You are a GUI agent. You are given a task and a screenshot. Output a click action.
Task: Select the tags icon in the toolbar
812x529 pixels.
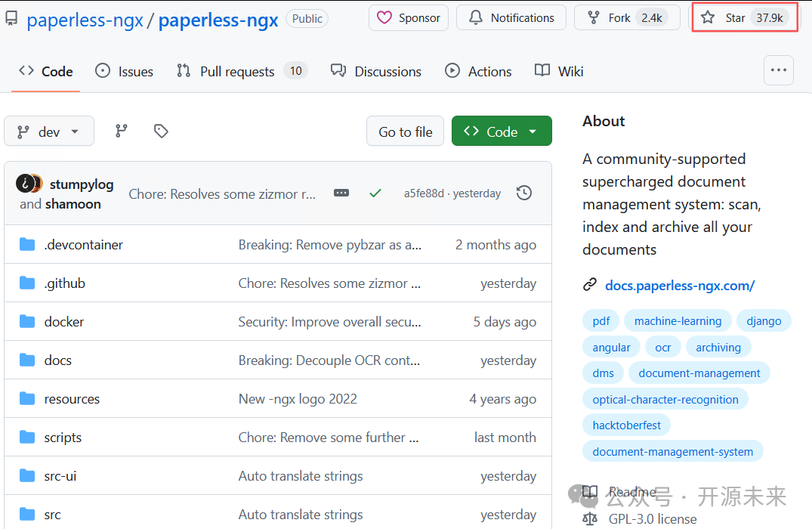161,130
